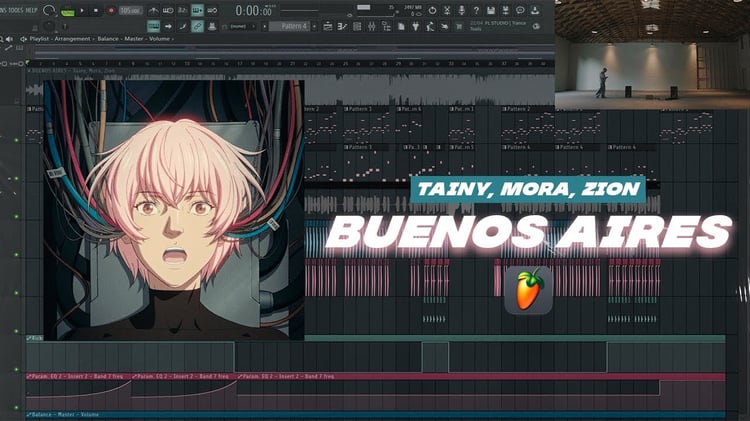Screen dimensions: 750x421
Task: Stop playback with the stop button
Action: click(x=96, y=10)
